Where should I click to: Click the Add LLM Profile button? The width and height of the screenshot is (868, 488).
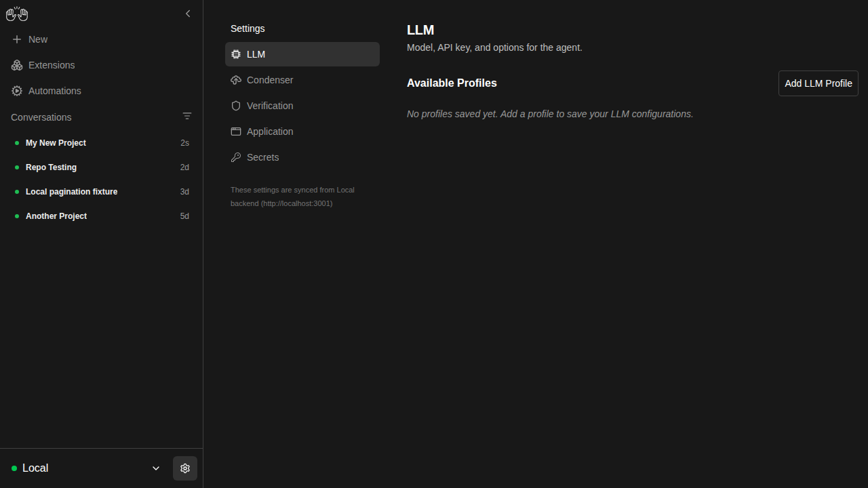click(x=818, y=83)
